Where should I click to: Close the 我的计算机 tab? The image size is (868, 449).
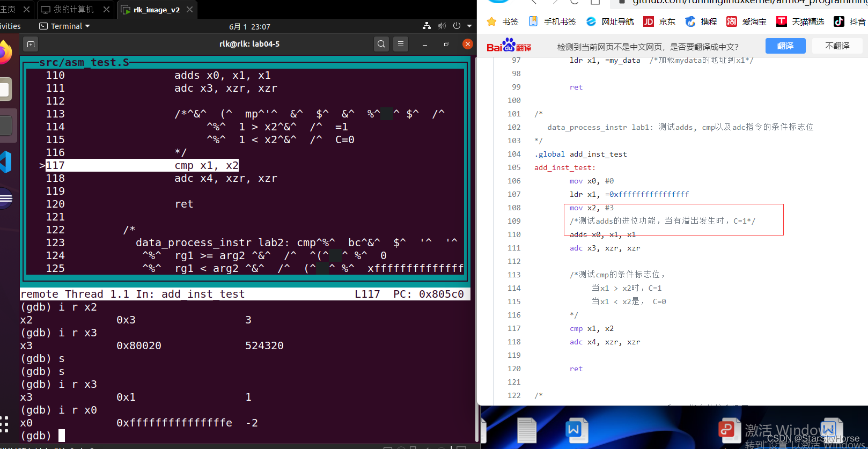[x=106, y=10]
